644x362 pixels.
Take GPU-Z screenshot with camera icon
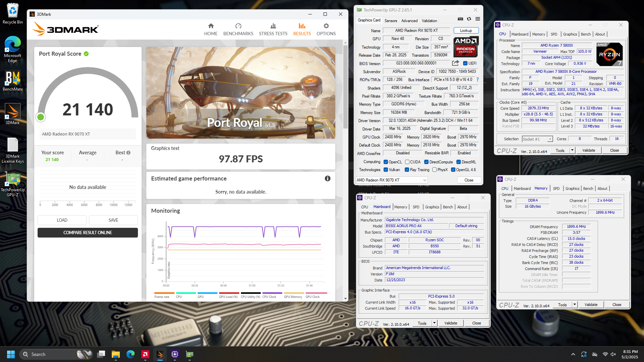point(460,19)
